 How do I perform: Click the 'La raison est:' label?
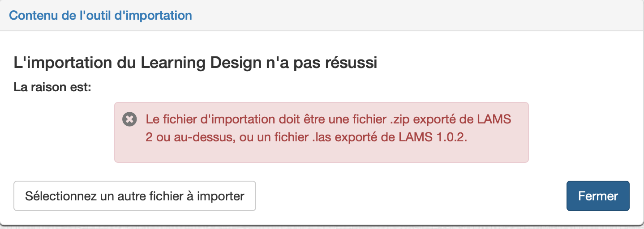point(52,86)
